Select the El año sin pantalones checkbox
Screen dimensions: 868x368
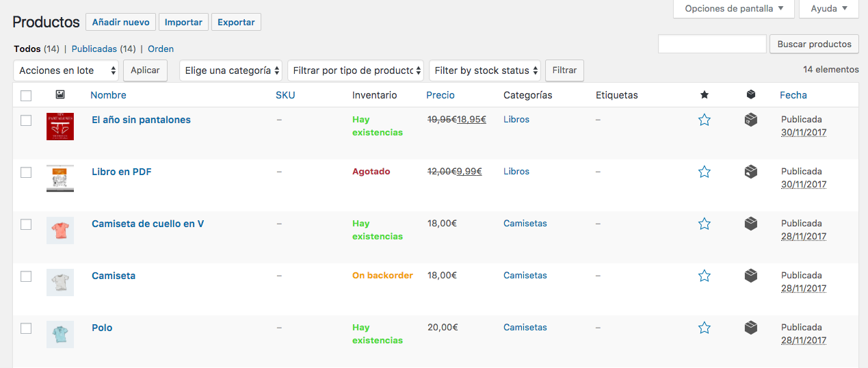coord(26,120)
